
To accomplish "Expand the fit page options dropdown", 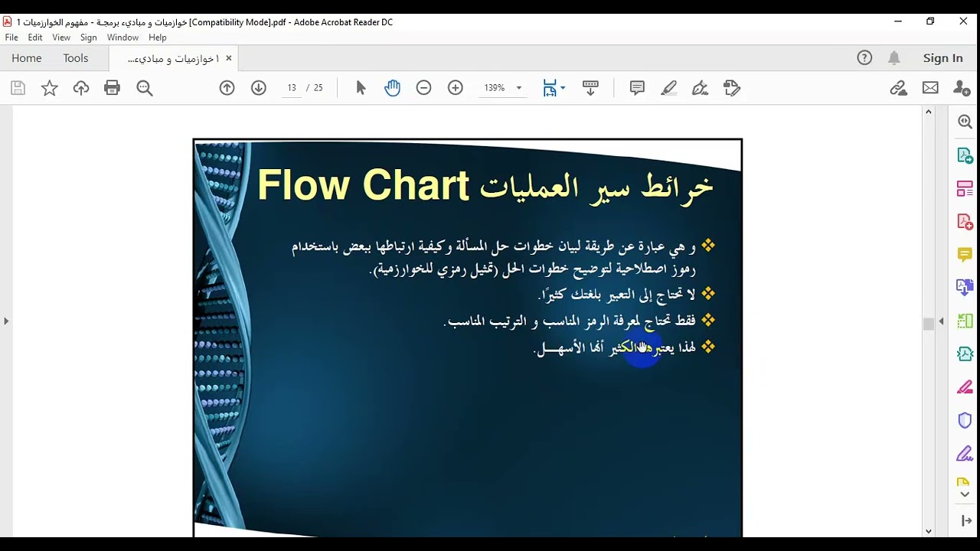I will tap(563, 88).
